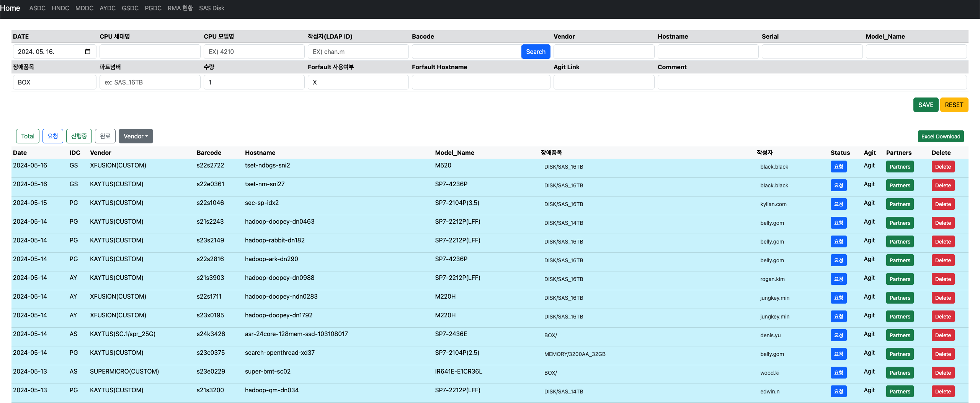This screenshot has height=403, width=980.
Task: Delete the hadoop-doopey-dn0463 row
Action: tap(943, 223)
